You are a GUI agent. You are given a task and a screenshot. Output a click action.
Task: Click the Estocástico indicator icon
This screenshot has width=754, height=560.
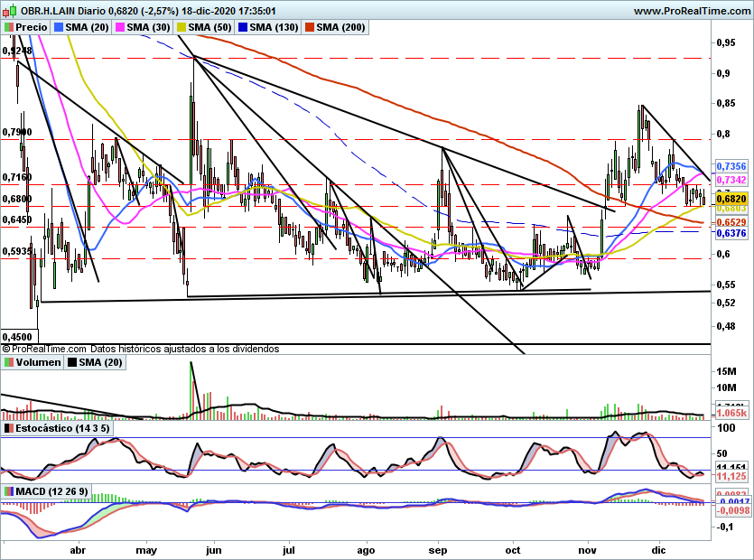click(x=9, y=428)
